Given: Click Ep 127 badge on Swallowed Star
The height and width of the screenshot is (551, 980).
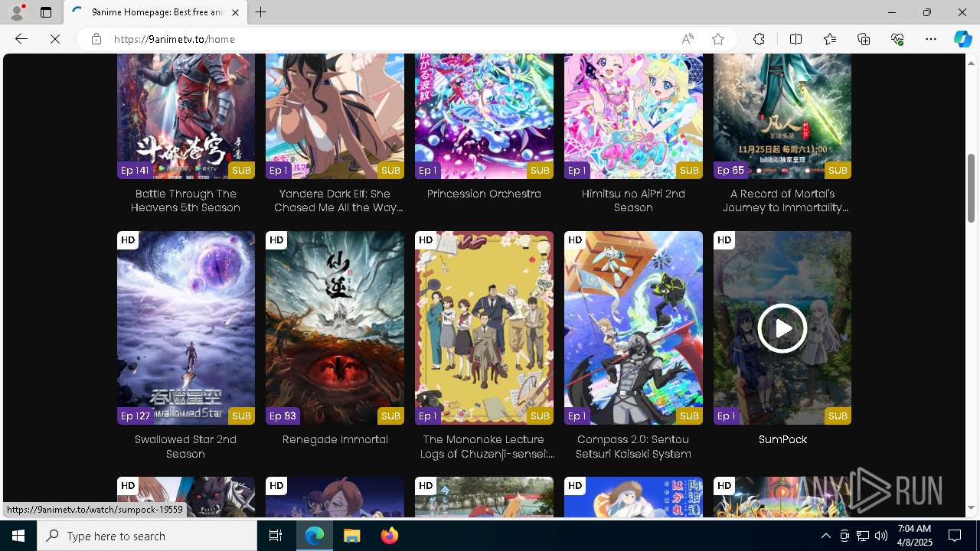Looking at the screenshot, I should tap(136, 416).
